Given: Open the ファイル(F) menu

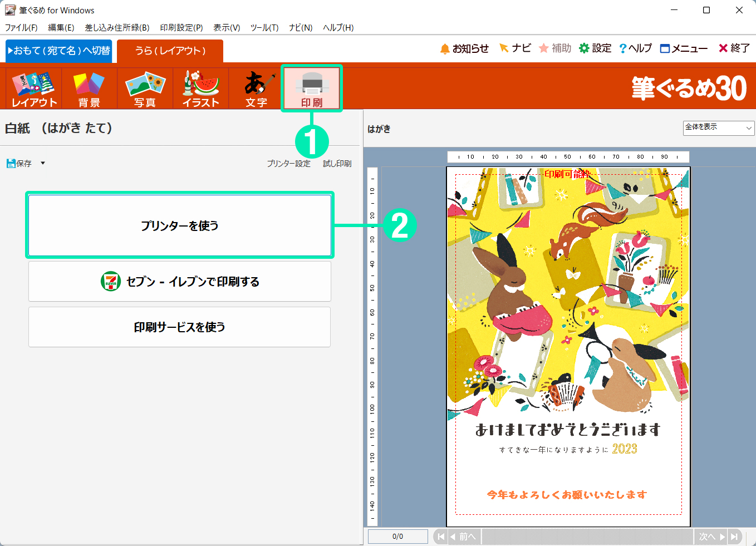Looking at the screenshot, I should [x=21, y=28].
